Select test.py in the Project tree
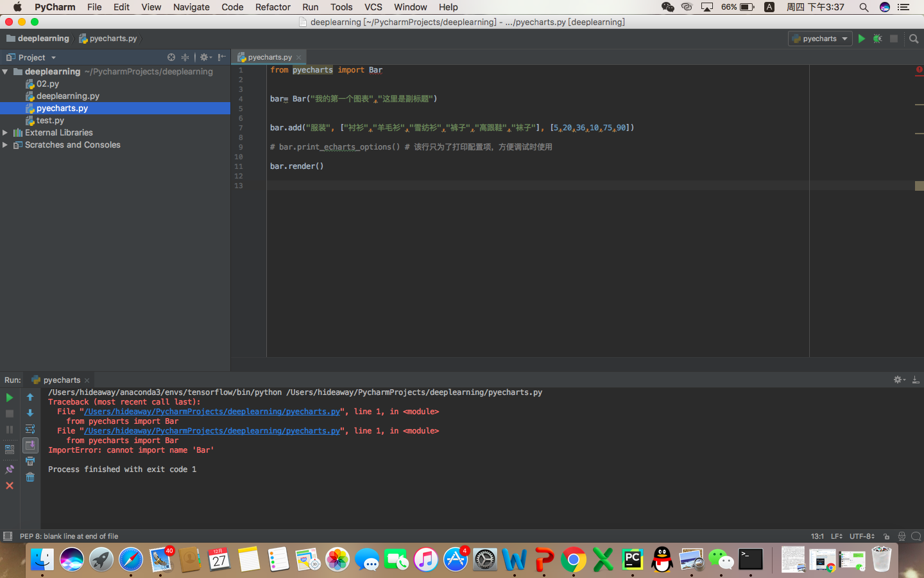 [49, 120]
